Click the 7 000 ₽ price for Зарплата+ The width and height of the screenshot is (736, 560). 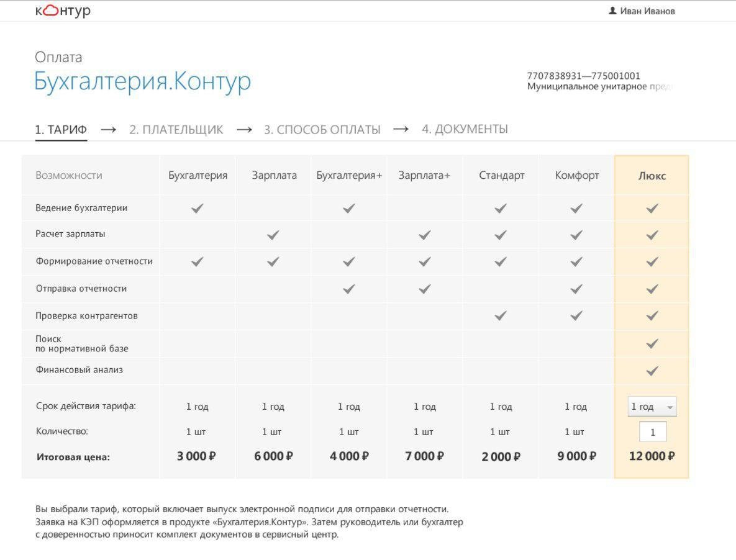point(424,456)
